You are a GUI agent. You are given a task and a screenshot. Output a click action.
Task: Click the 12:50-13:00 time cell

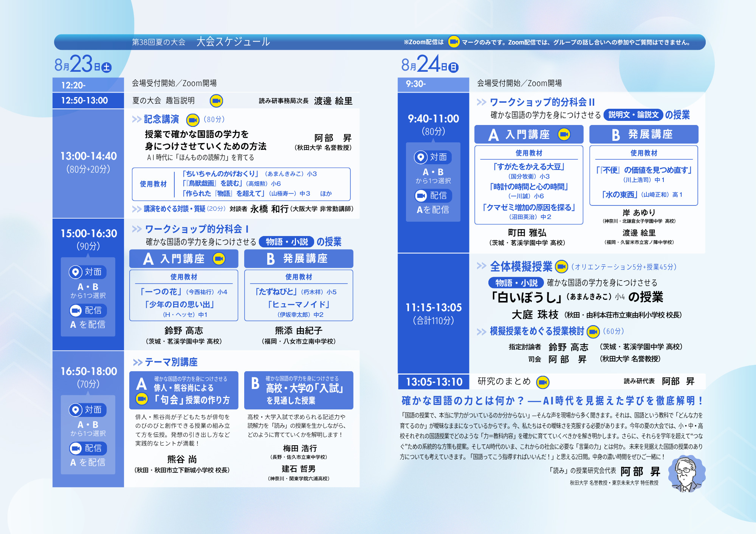(x=88, y=100)
